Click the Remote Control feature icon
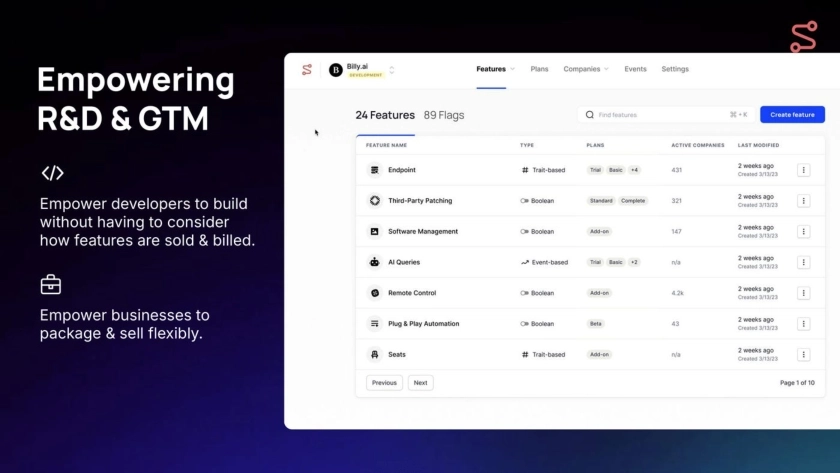Screen dimensions: 840x473 (x=375, y=293)
